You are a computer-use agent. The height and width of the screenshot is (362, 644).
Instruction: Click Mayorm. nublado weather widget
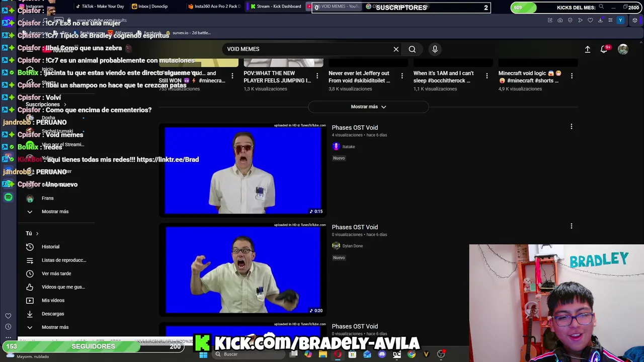pos(28,356)
